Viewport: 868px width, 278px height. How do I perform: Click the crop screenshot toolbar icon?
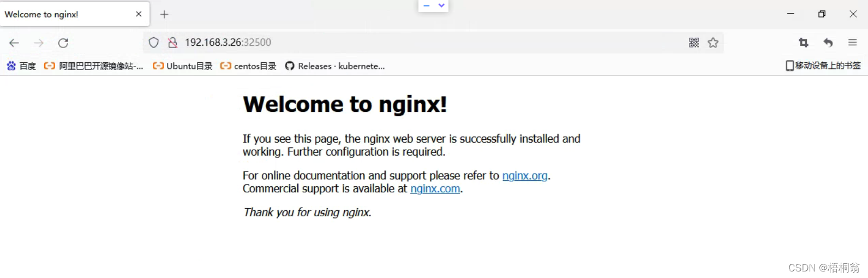[x=804, y=43]
